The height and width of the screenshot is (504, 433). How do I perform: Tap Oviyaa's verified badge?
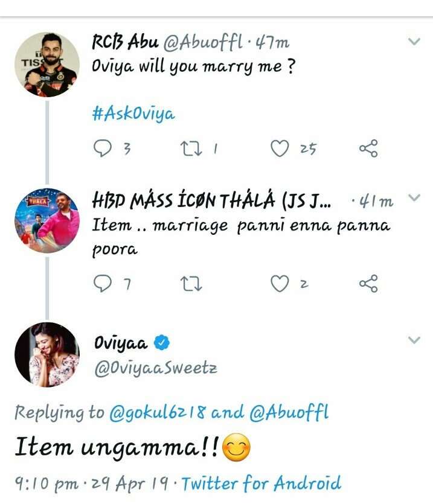click(x=161, y=343)
